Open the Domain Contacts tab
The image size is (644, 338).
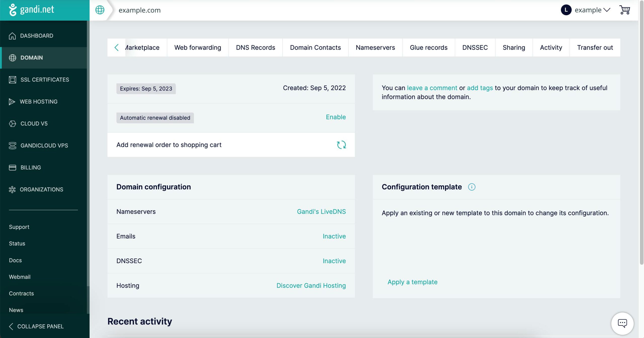coord(315,48)
